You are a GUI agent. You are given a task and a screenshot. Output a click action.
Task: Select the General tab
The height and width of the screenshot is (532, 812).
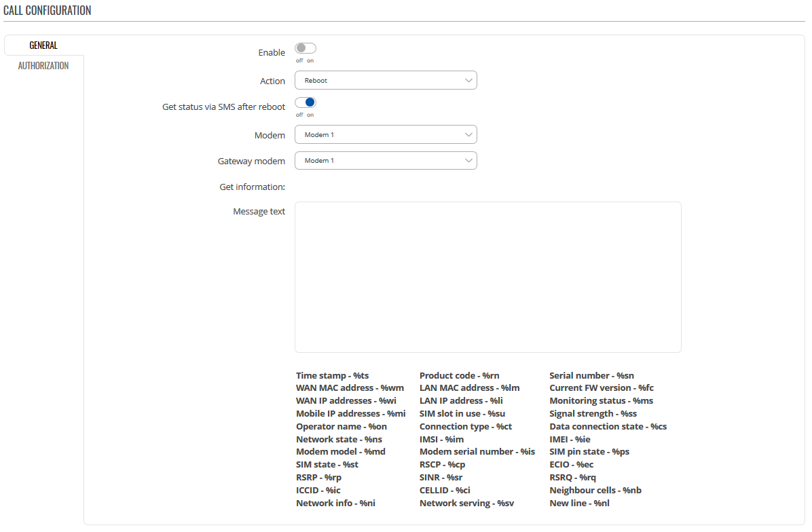(x=43, y=45)
